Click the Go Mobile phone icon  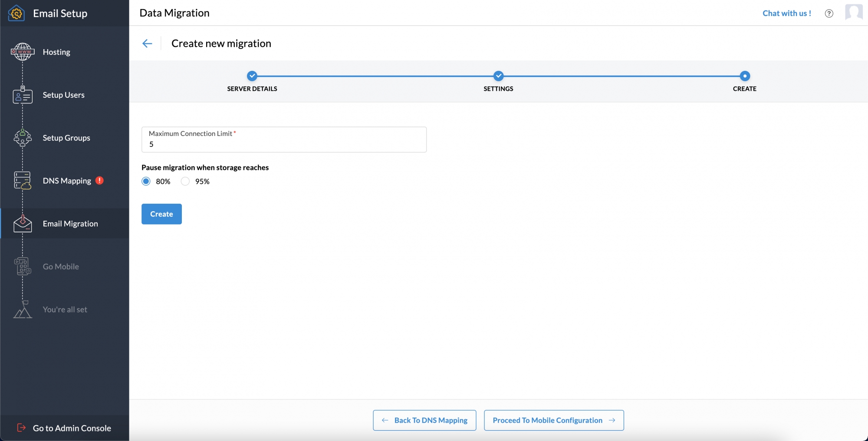[x=22, y=266]
